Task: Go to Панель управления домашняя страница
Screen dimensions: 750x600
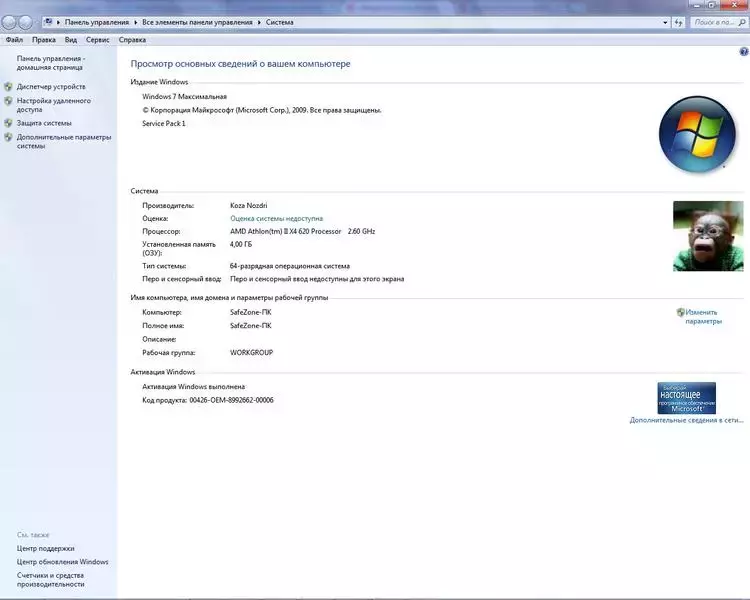Action: 51,63
